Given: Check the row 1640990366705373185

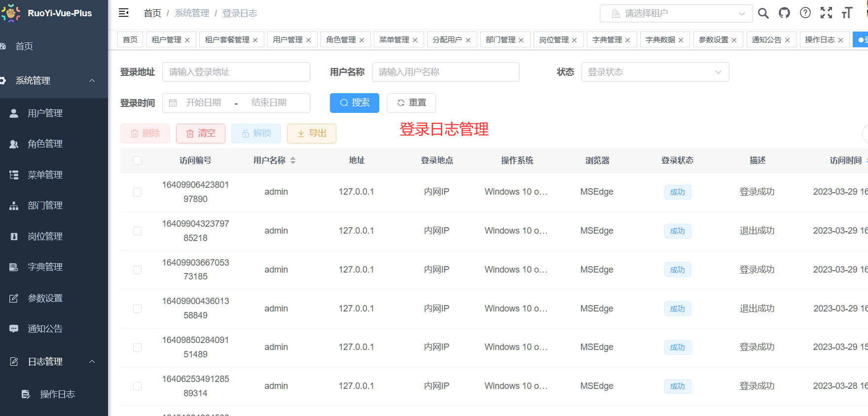Looking at the screenshot, I should coord(137,270).
